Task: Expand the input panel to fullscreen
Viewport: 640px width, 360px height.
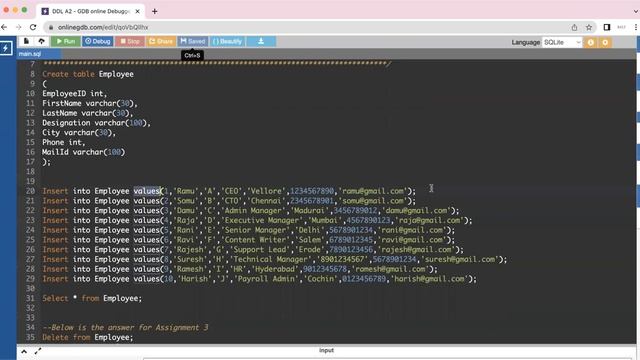Action: (x=38, y=351)
